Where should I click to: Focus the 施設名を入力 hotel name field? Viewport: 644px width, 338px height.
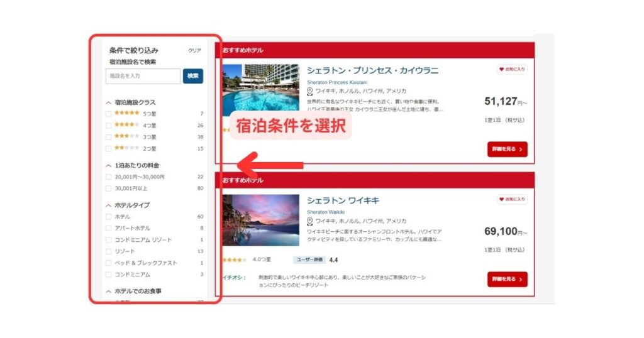pos(143,76)
